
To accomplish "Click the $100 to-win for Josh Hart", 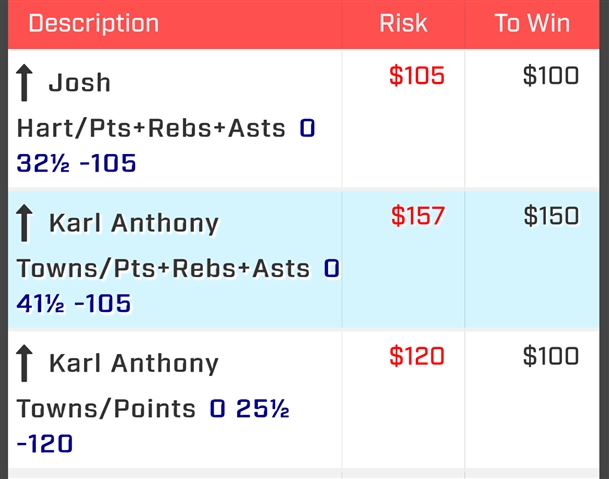I will [x=551, y=75].
